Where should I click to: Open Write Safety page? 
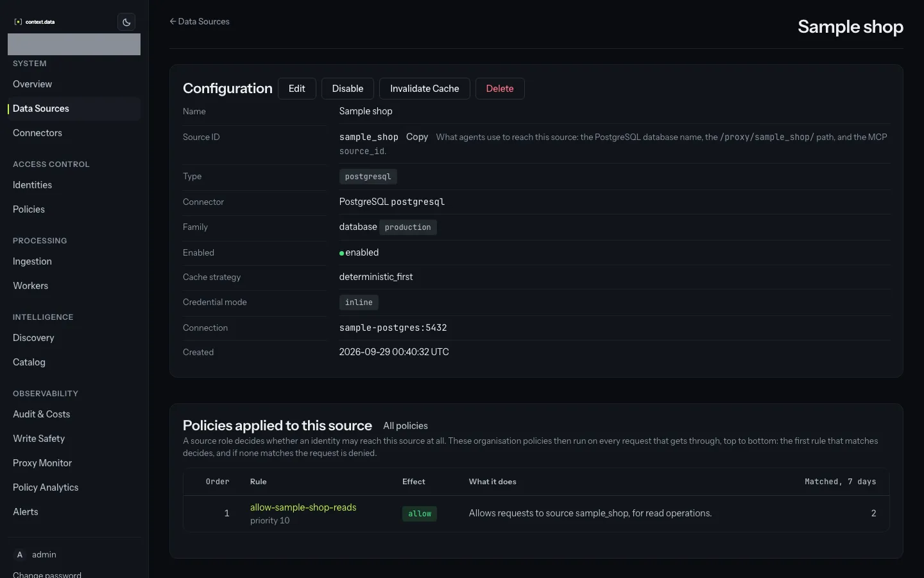74,439
